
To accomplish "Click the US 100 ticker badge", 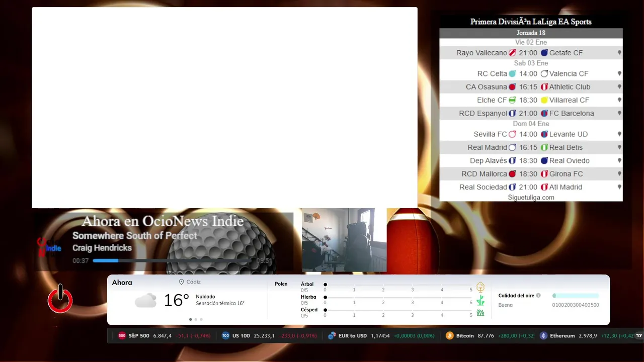I will pyautogui.click(x=225, y=336).
